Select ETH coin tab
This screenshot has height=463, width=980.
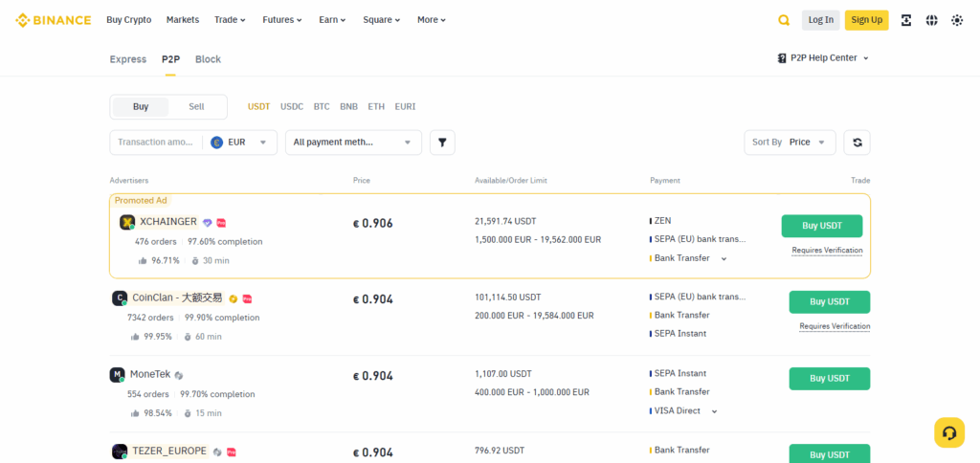coord(376,107)
